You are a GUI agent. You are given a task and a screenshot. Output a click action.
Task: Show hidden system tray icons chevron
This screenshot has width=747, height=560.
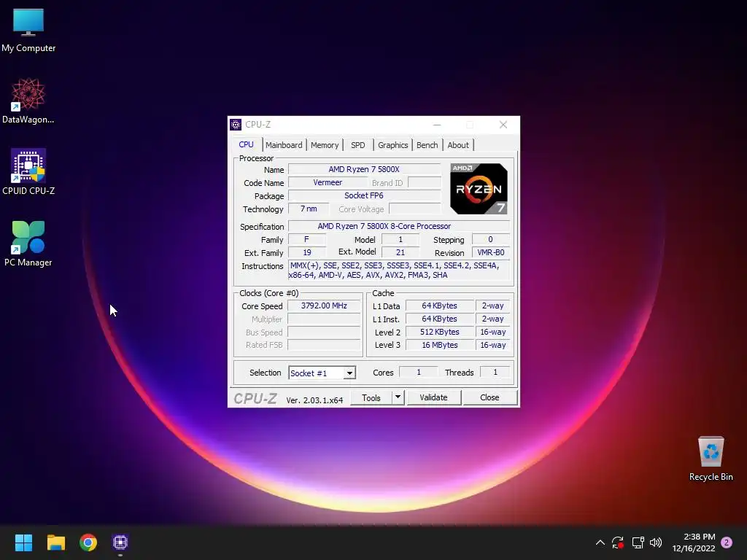tap(600, 542)
